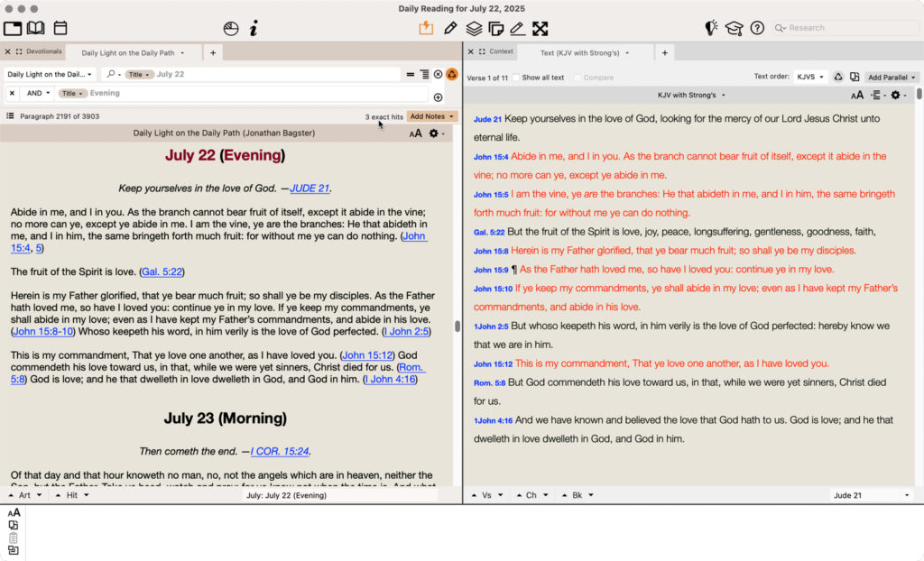The image size is (924, 561).
Task: Open the Library book icon in toolbar
Action: pyautogui.click(x=35, y=28)
